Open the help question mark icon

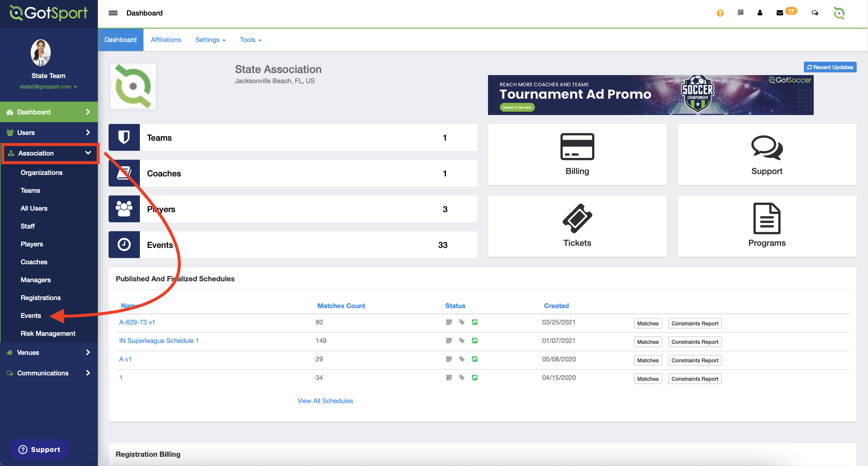click(720, 13)
